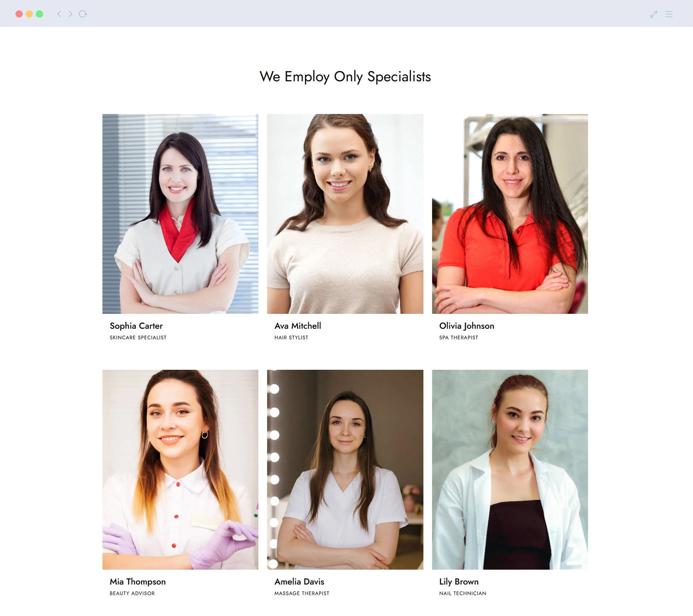Image resolution: width=693 pixels, height=616 pixels.
Task: Click the browser back arrow icon
Action: (59, 14)
